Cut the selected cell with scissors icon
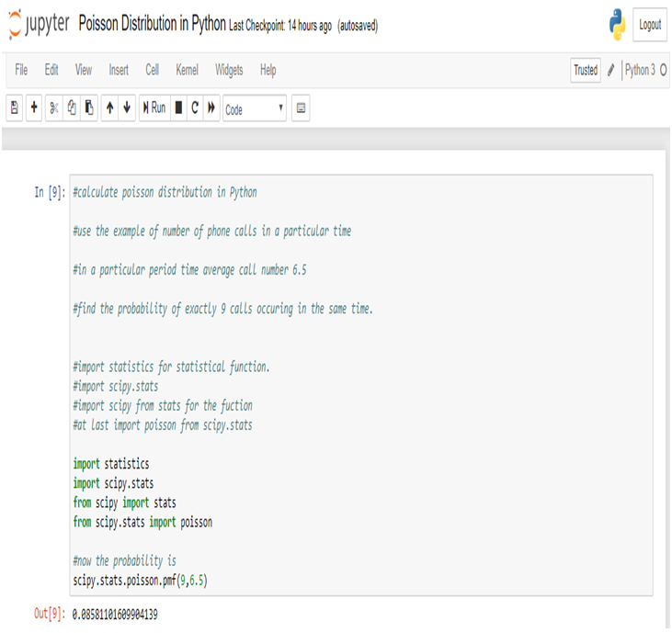The width and height of the screenshot is (672, 633). 54,107
